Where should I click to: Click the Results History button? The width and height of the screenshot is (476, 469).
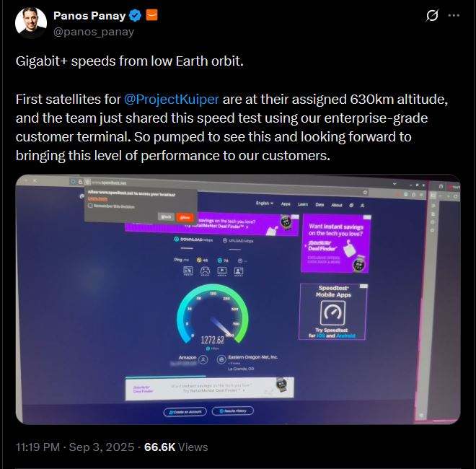pos(232,411)
